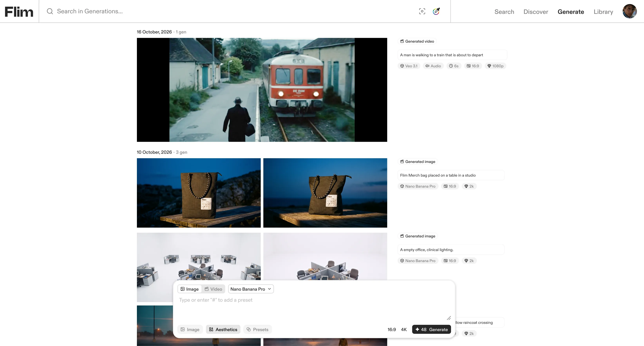This screenshot has height=346, width=644.
Task: Click the Flim logo
Action: pos(19,12)
